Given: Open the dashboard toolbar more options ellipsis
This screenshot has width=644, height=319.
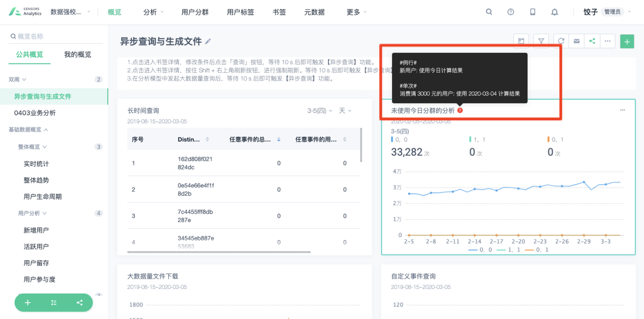Looking at the screenshot, I should 607,41.
